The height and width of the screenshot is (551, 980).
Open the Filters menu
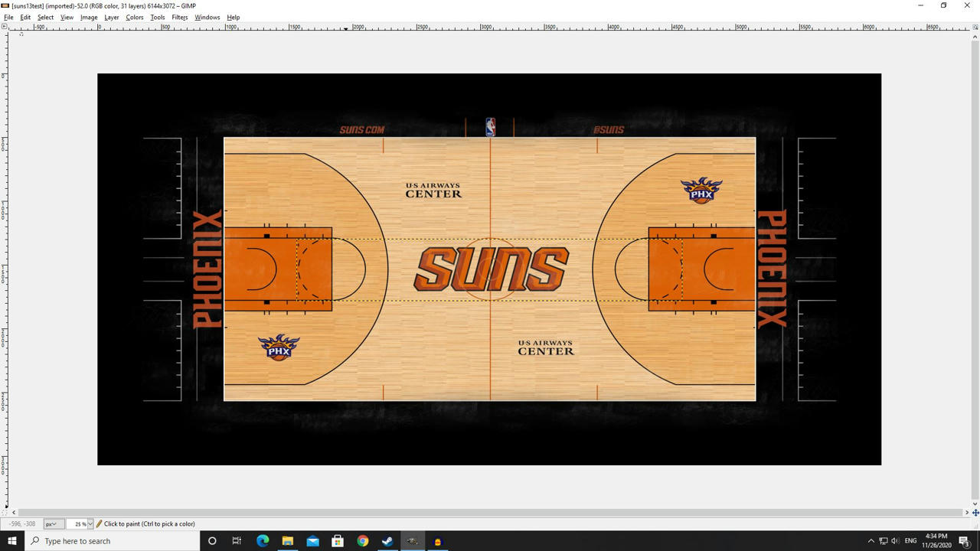(180, 17)
